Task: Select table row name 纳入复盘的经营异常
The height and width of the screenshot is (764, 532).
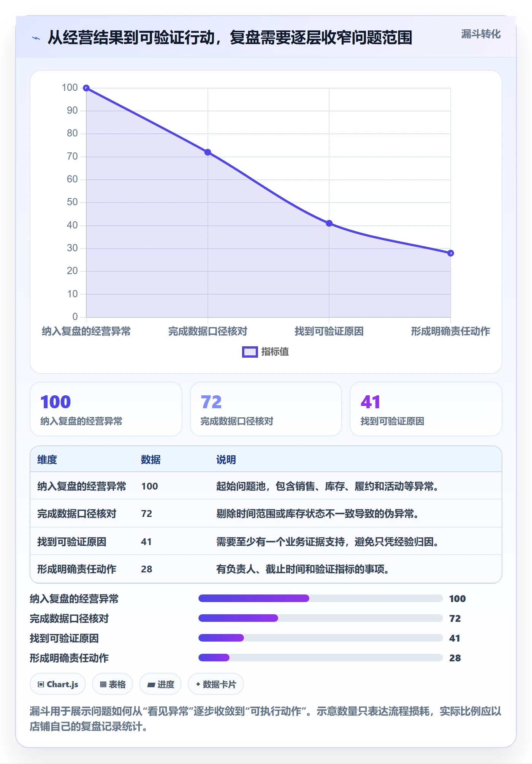Action: point(82,487)
